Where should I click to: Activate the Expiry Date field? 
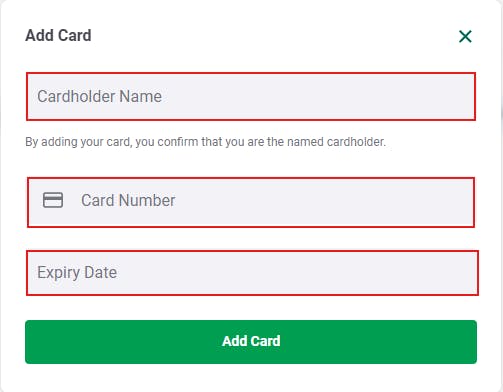coord(252,273)
